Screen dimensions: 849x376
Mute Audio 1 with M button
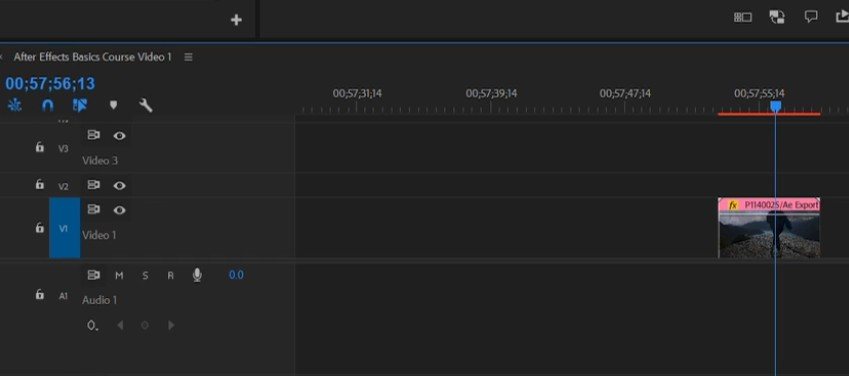click(x=119, y=276)
